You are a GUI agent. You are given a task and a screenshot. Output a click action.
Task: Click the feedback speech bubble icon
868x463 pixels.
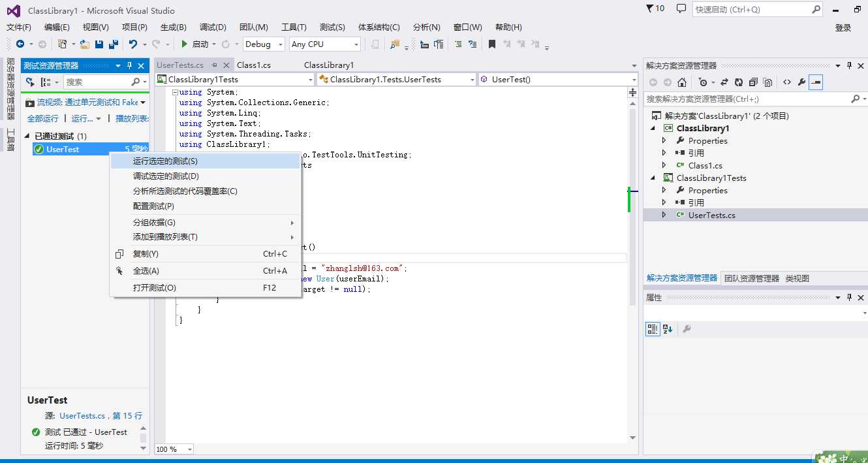click(681, 8)
